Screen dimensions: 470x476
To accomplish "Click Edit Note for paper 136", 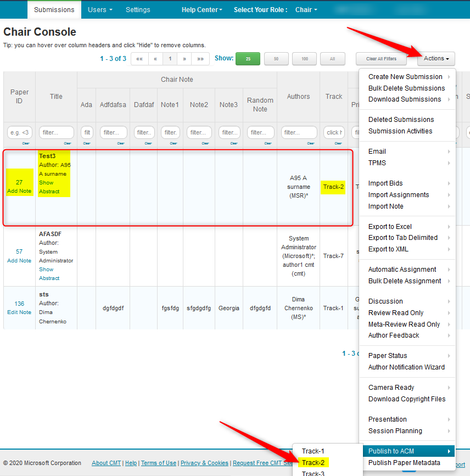I will coord(19,312).
